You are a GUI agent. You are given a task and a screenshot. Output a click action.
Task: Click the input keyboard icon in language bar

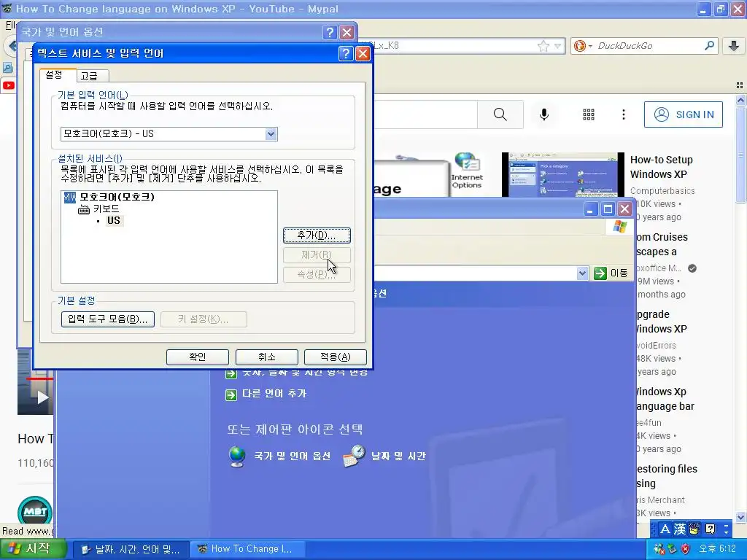694,529
